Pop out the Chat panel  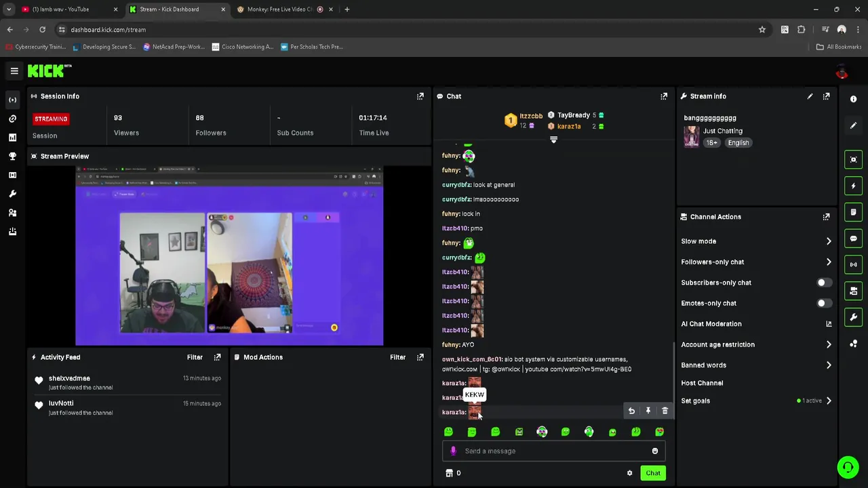coord(664,96)
